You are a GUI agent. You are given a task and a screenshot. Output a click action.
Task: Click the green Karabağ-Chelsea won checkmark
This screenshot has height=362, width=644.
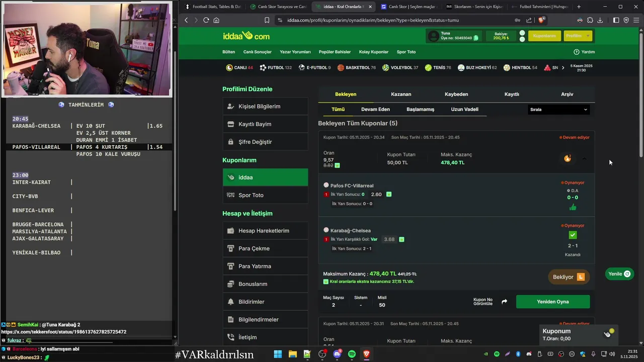(573, 235)
